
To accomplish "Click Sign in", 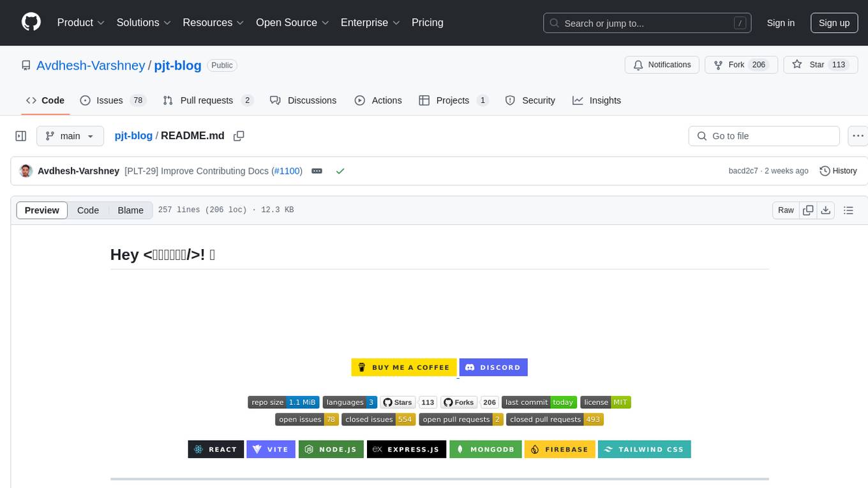I will coord(781,23).
